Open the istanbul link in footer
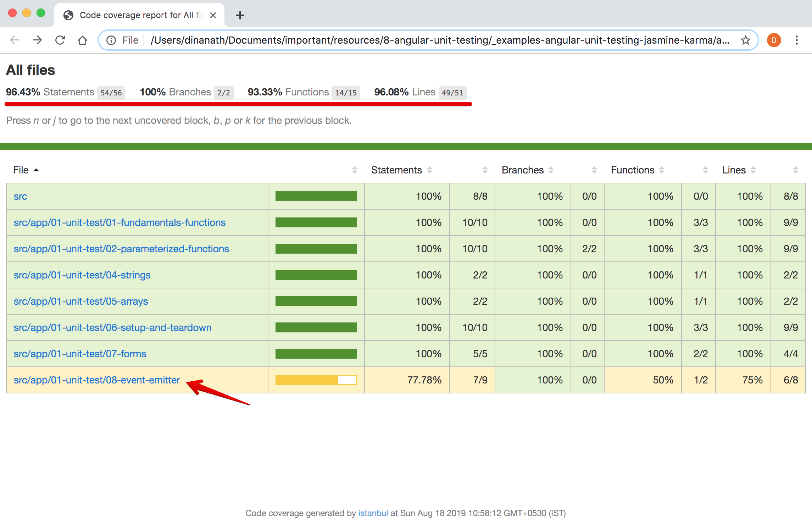The height and width of the screenshot is (525, 812). [x=373, y=513]
